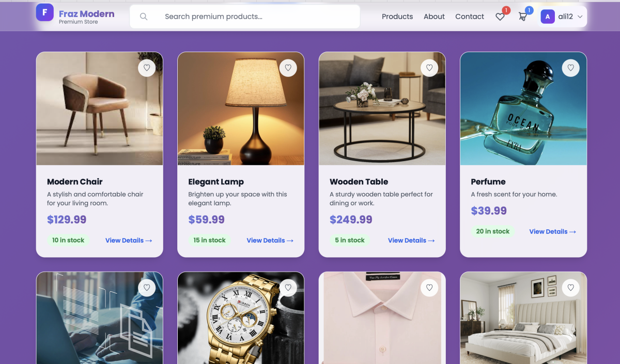The image size is (620, 364).
Task: View Details for Perfume
Action: click(x=553, y=231)
